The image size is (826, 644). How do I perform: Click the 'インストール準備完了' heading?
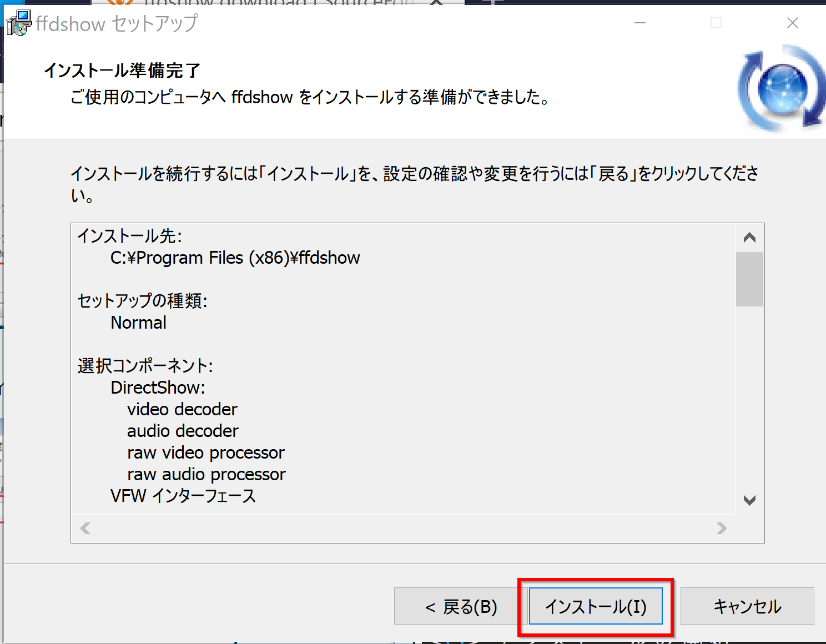pyautogui.click(x=122, y=71)
